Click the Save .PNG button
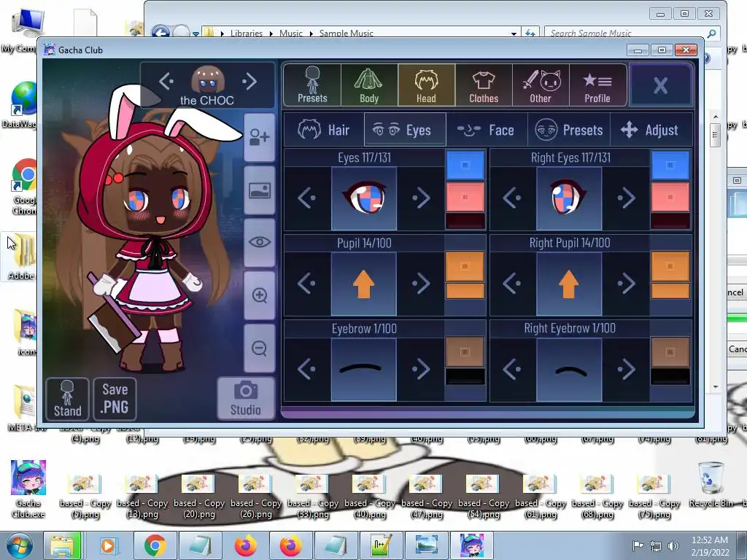 (x=115, y=399)
